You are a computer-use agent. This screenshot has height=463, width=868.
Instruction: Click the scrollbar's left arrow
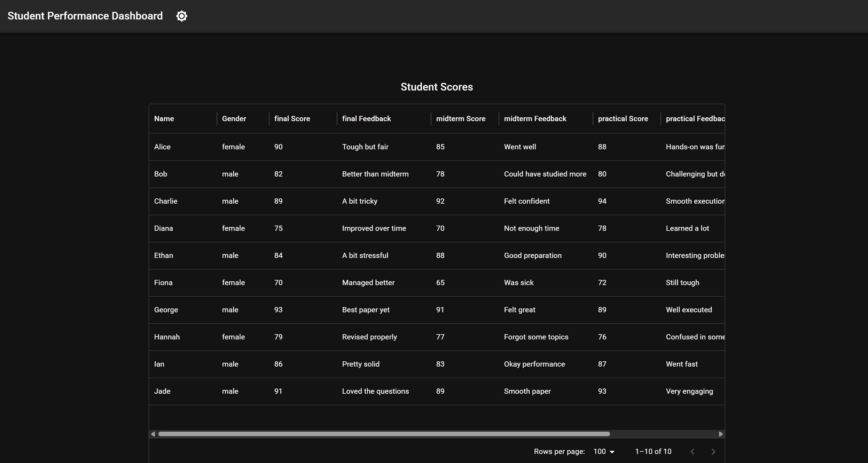coord(153,434)
